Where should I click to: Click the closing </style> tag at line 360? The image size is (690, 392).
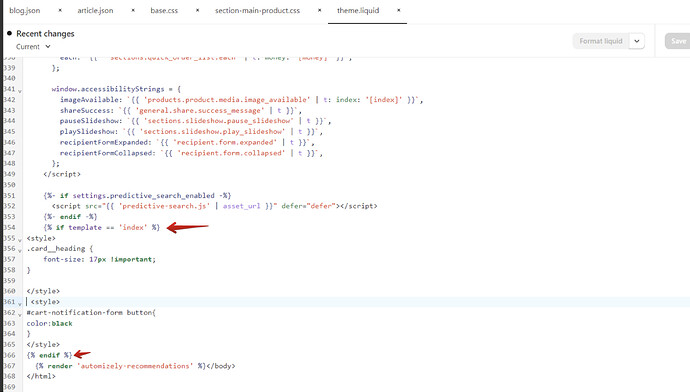tap(43, 291)
